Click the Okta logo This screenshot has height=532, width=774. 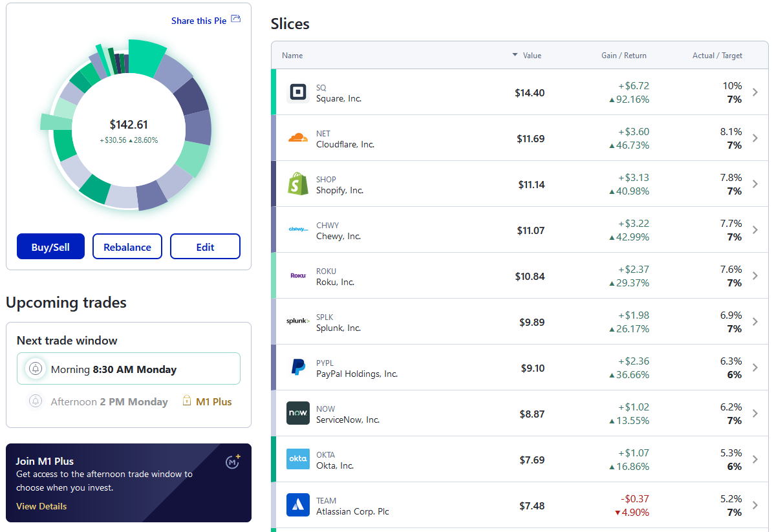(297, 459)
